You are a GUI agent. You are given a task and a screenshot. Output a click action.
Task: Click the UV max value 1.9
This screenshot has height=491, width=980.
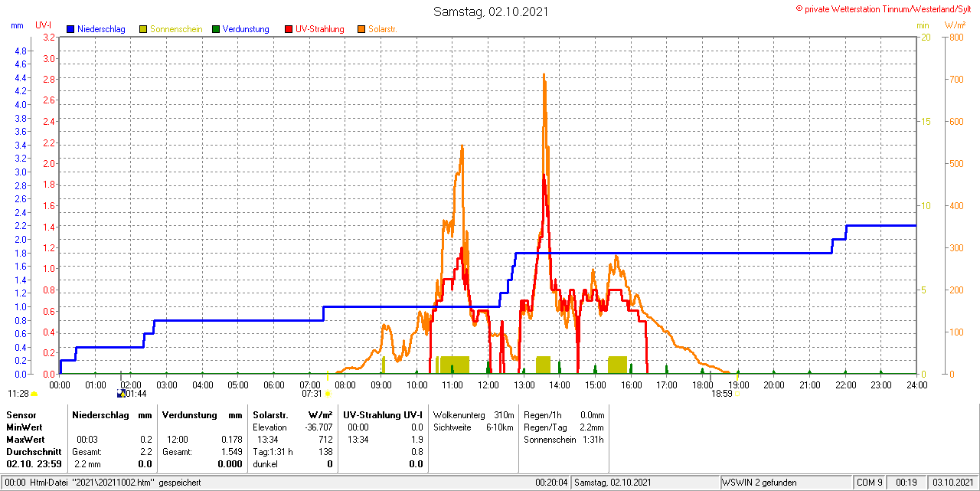point(416,440)
